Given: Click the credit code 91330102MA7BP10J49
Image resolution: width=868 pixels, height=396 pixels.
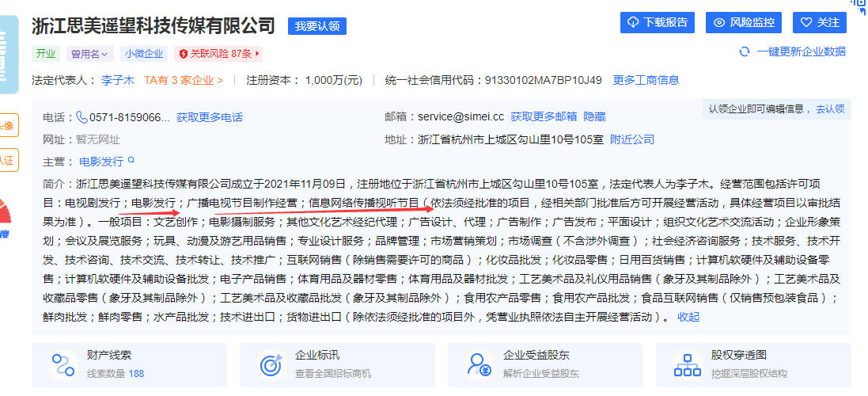Looking at the screenshot, I should click(543, 80).
